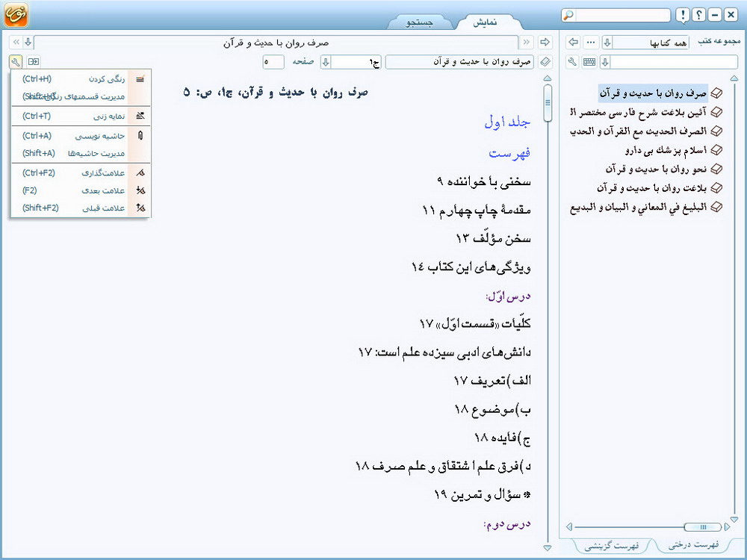Open the درس دوم section link

point(507,524)
